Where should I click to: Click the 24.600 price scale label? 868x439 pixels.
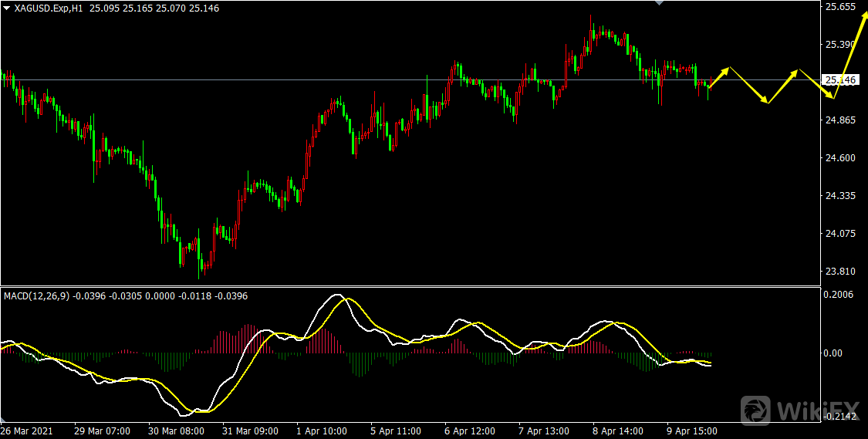click(840, 158)
